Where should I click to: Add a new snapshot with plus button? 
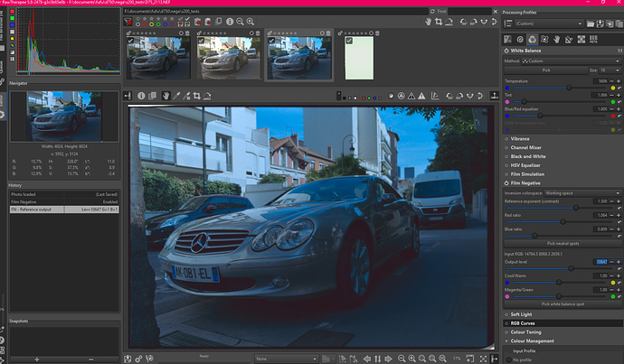coord(37,359)
